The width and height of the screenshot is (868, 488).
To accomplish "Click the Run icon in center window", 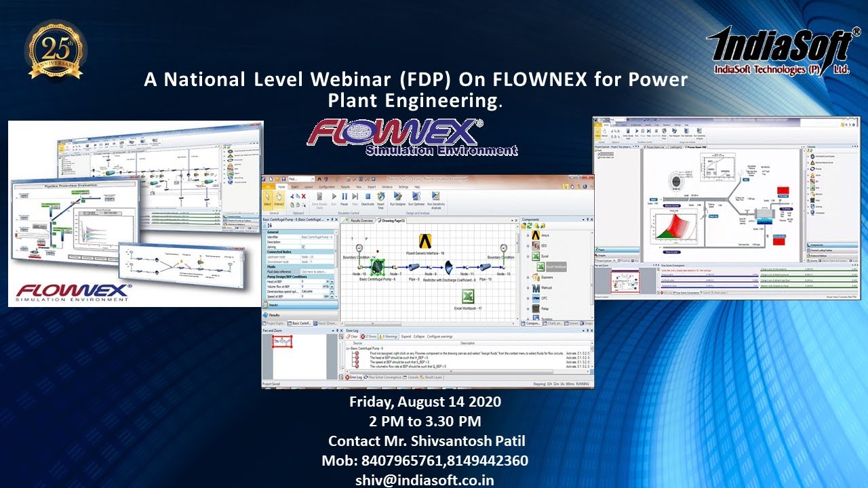I will point(334,199).
